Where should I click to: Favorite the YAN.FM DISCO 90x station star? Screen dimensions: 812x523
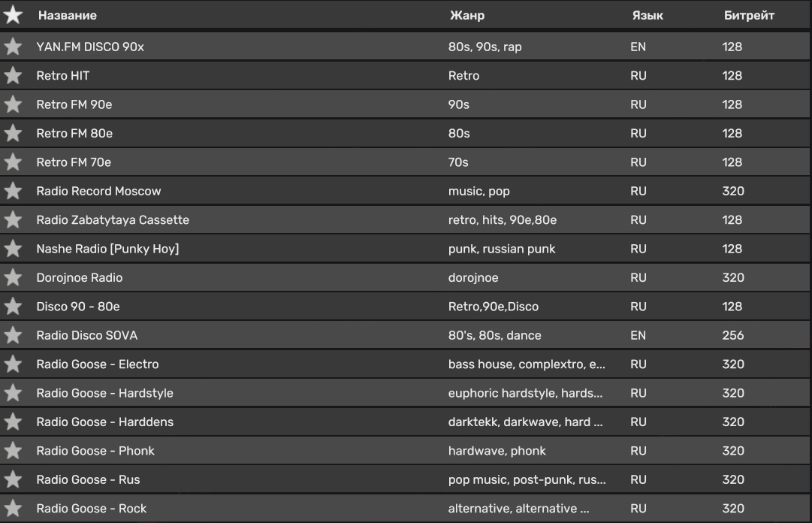point(13,47)
